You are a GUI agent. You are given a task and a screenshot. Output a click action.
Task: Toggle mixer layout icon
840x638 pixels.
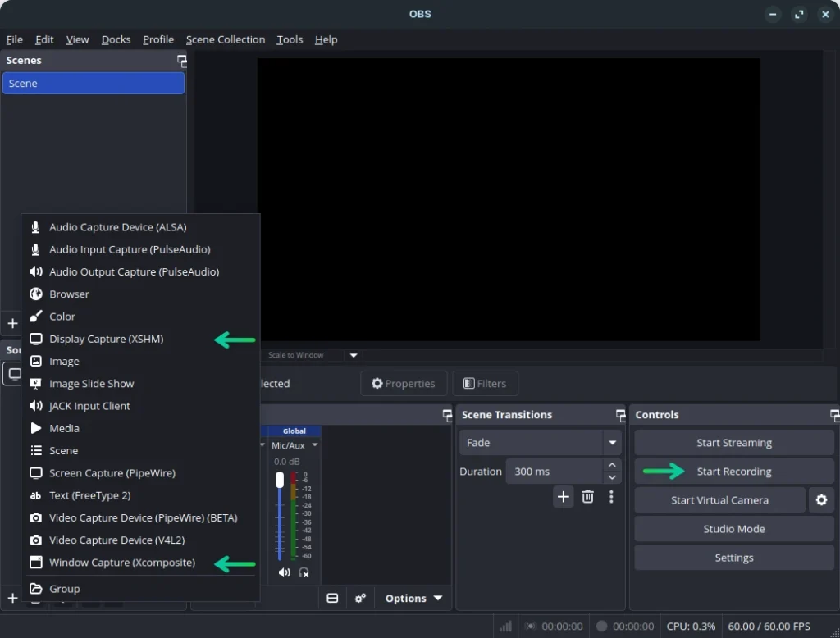tap(332, 599)
